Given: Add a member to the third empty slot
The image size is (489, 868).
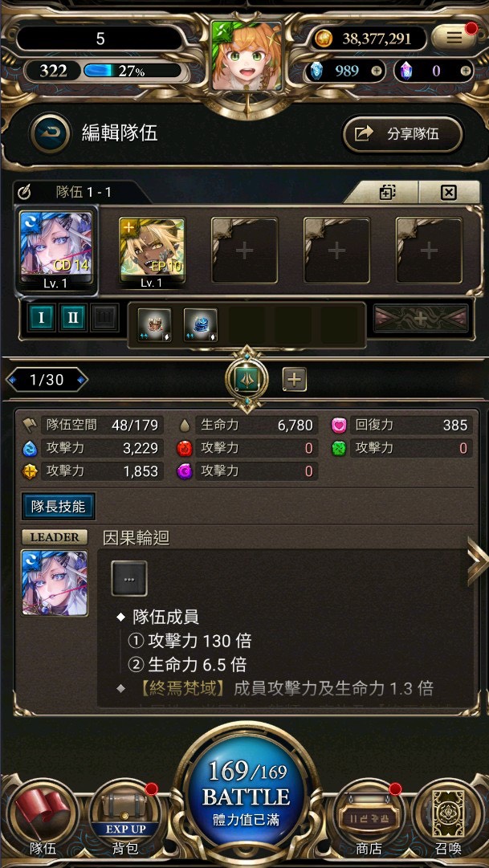Looking at the screenshot, I should (x=429, y=251).
